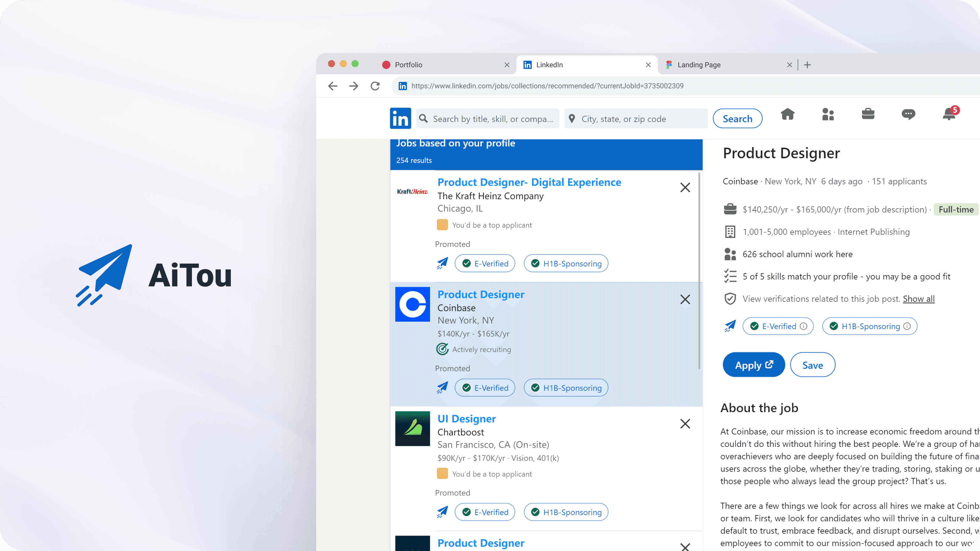Dismiss the Chartboost UI Designer listing
This screenshot has height=551, width=980.
(685, 424)
